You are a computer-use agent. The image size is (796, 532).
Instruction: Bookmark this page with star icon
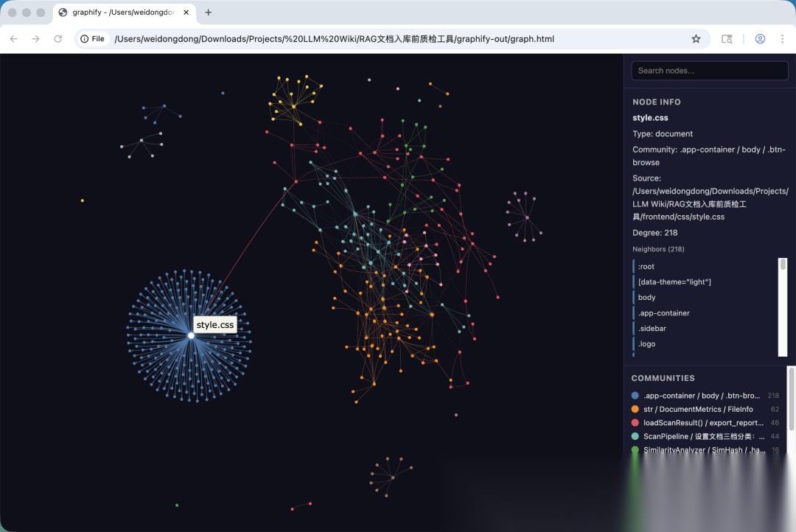click(x=696, y=38)
